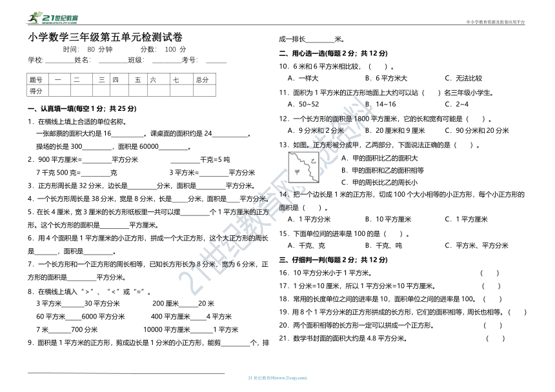
Task: Click the heading "一、认真填一填(每空 1 分；共 25 分)"
Action: click(x=82, y=108)
